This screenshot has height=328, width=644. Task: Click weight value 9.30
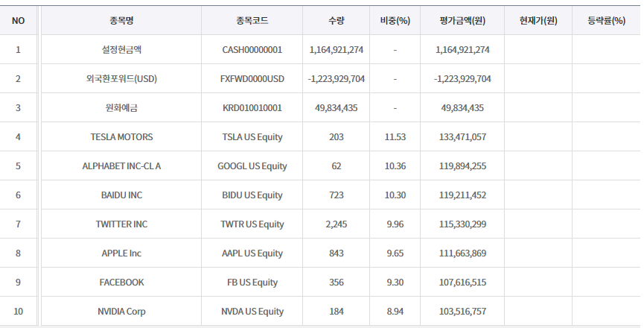click(395, 283)
